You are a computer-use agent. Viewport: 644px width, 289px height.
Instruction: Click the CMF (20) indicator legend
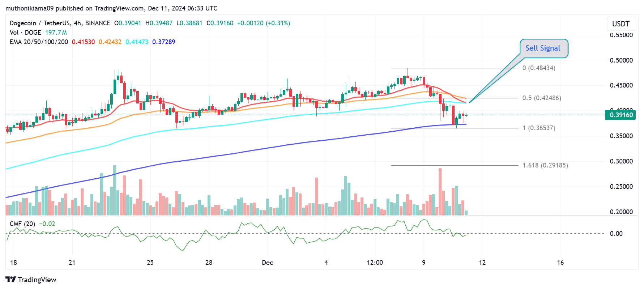(x=22, y=224)
